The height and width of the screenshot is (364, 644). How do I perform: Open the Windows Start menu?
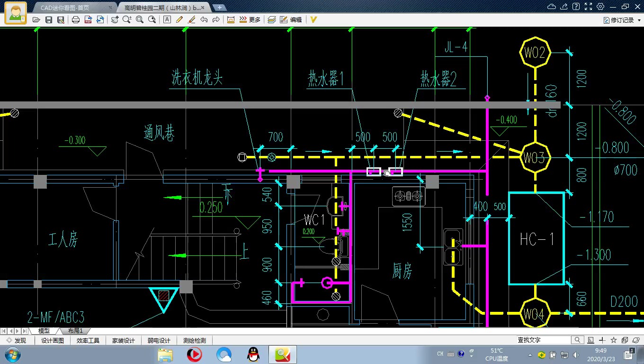click(x=11, y=355)
